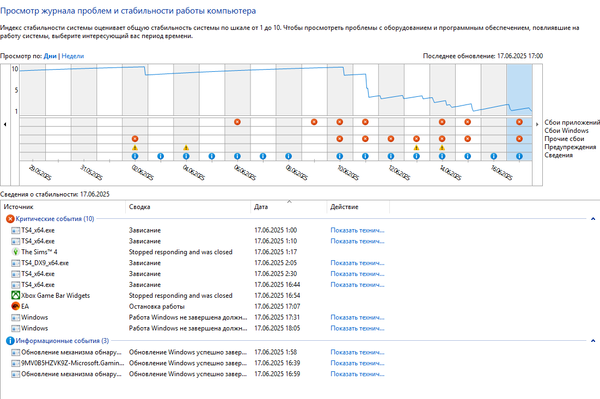Click the blue informational events group icon
Image resolution: width=600 pixels, height=399 pixels.
pyautogui.click(x=10, y=340)
